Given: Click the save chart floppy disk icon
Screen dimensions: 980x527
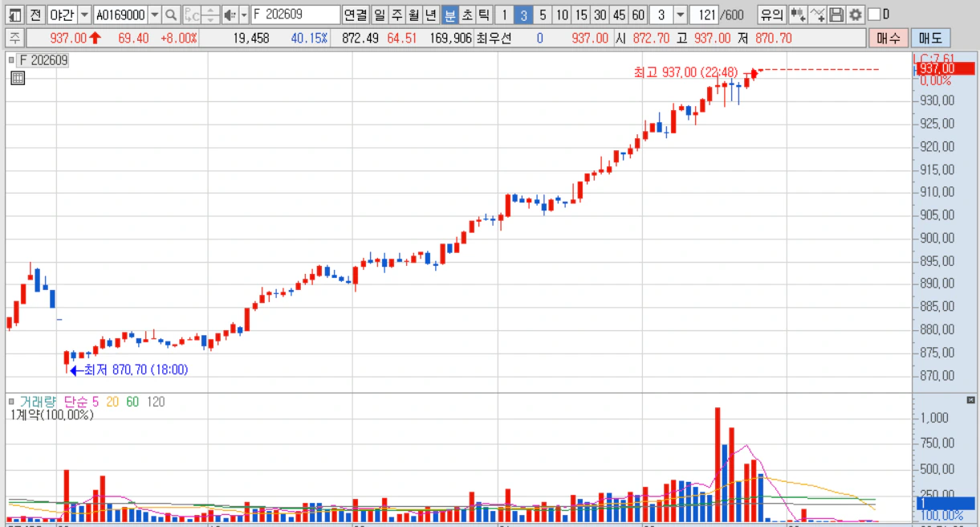Looking at the screenshot, I should 836,14.
